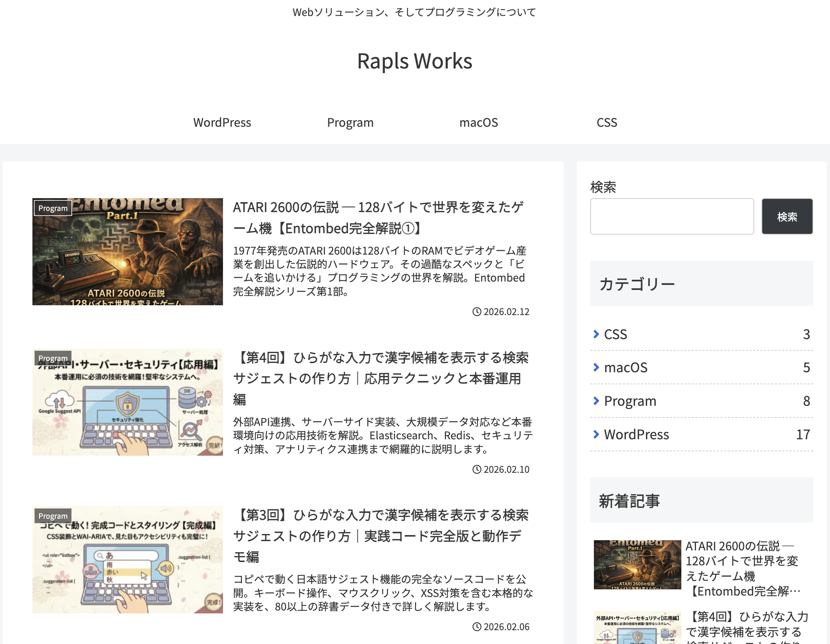Click inside the search input field

pos(672,216)
